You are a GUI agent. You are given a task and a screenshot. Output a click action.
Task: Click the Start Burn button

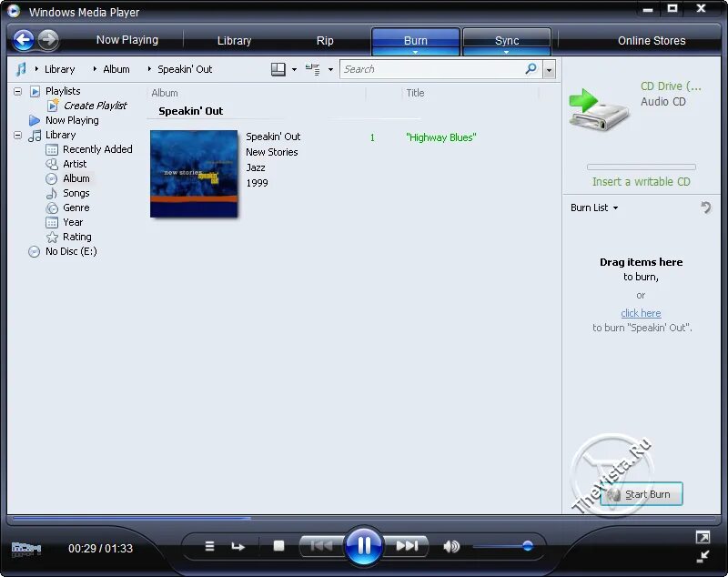642,494
